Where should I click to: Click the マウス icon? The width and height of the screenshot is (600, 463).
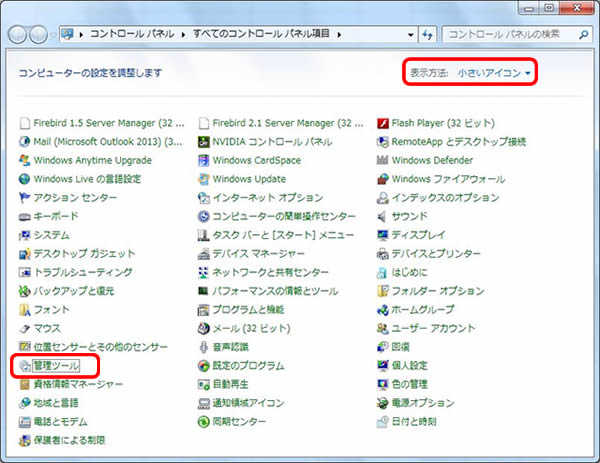pos(24,328)
